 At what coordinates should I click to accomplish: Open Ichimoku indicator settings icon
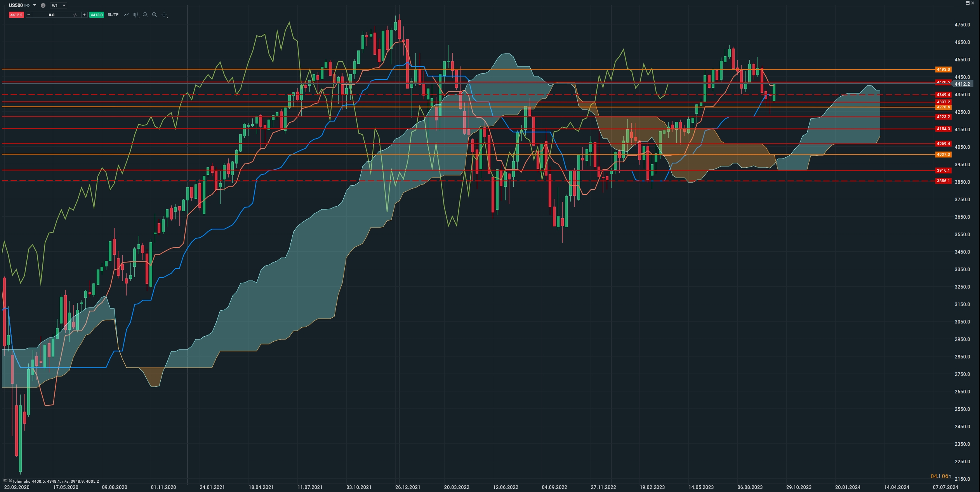pos(5,481)
